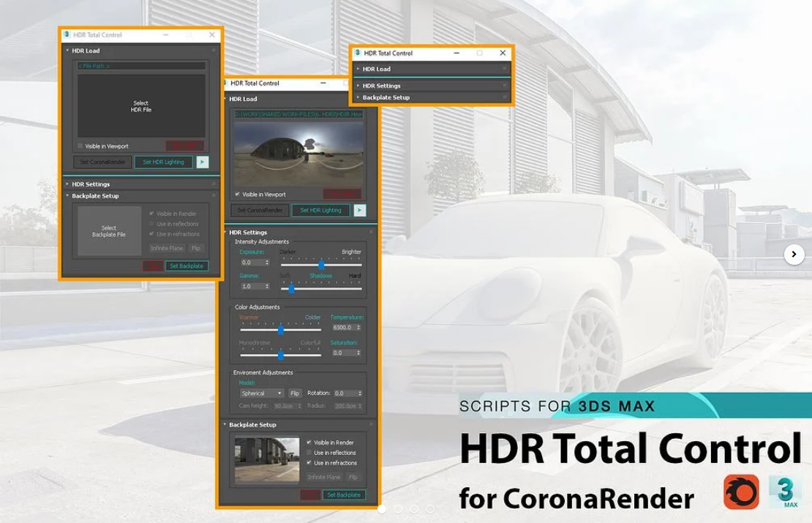Click the orange Corona Renderer logo
The height and width of the screenshot is (523, 812).
(x=740, y=492)
